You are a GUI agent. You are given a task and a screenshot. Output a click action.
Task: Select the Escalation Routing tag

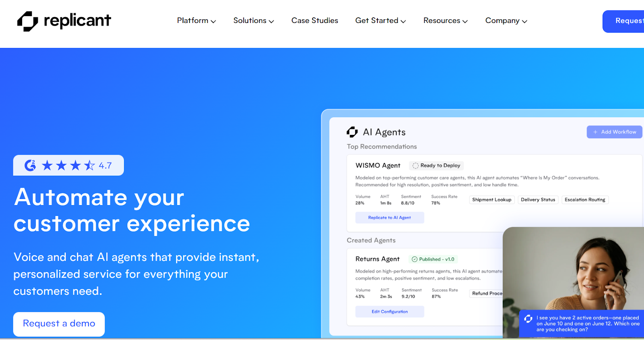coord(585,200)
